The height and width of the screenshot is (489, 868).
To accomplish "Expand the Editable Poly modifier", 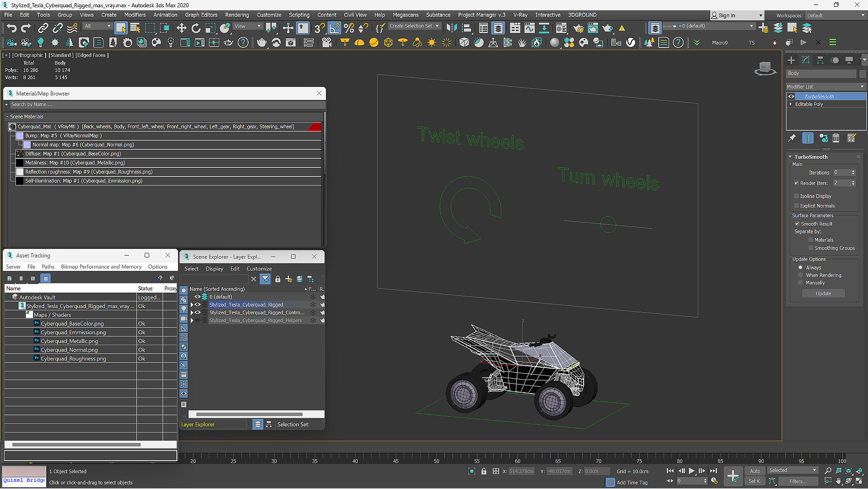I will (791, 104).
